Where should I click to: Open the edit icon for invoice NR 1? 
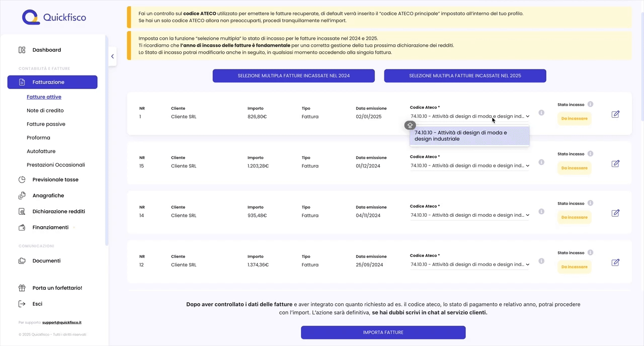tap(615, 114)
